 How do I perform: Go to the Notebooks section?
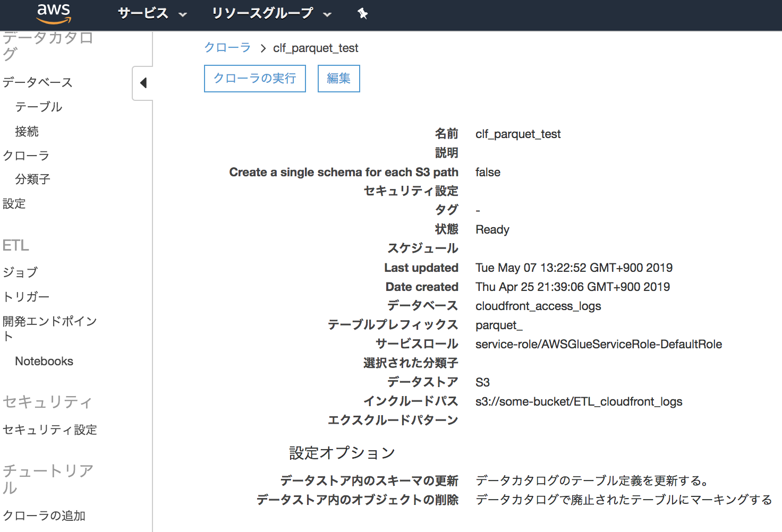(44, 361)
